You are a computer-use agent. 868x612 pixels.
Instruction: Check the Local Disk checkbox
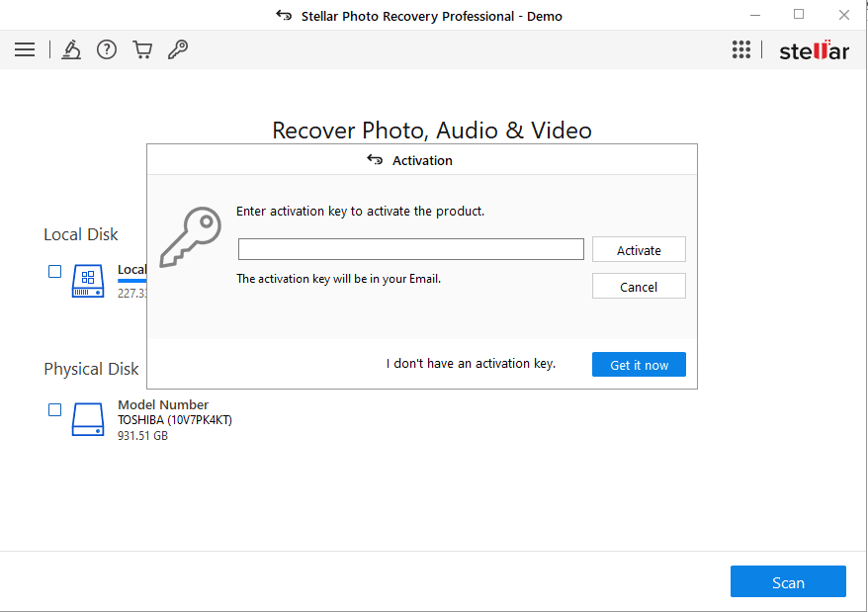point(55,271)
